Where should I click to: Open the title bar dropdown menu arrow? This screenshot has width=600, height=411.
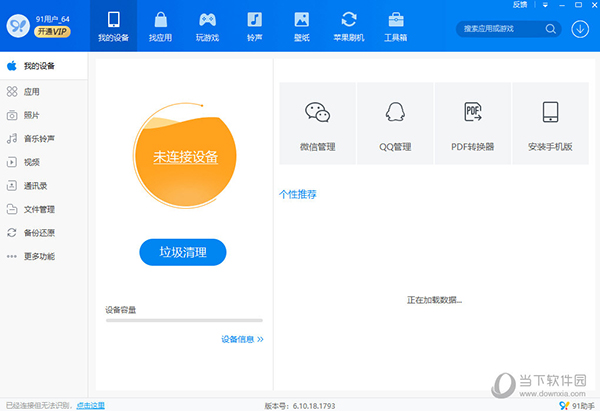tap(545, 5)
